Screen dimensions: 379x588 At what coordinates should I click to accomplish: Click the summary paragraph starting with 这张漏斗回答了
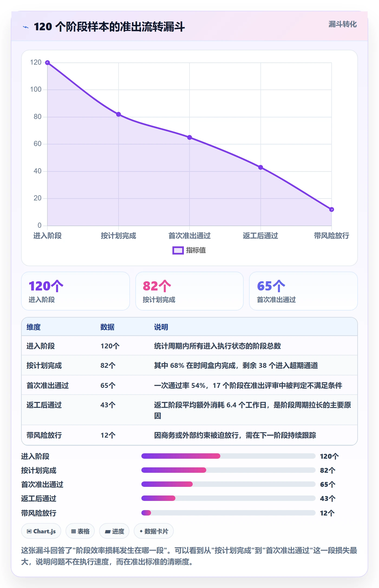click(189, 556)
